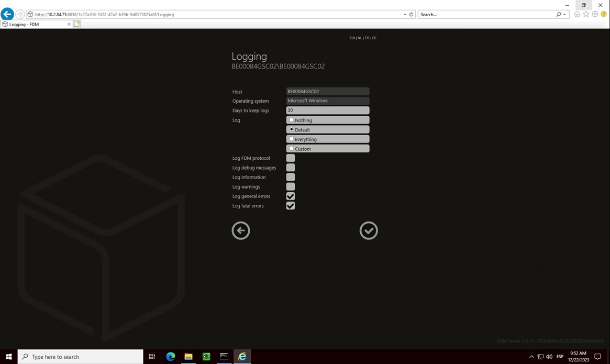Launch Microsoft Edge from taskbar

[170, 357]
